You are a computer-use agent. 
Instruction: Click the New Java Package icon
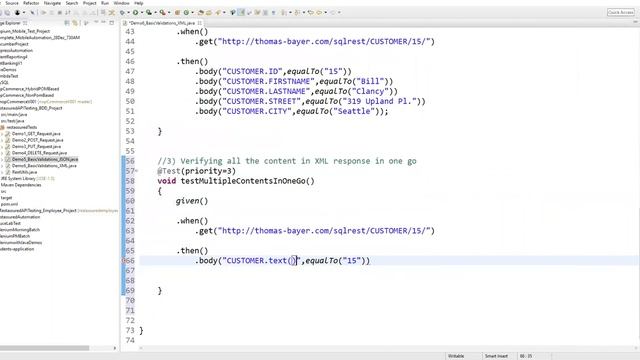point(177,12)
